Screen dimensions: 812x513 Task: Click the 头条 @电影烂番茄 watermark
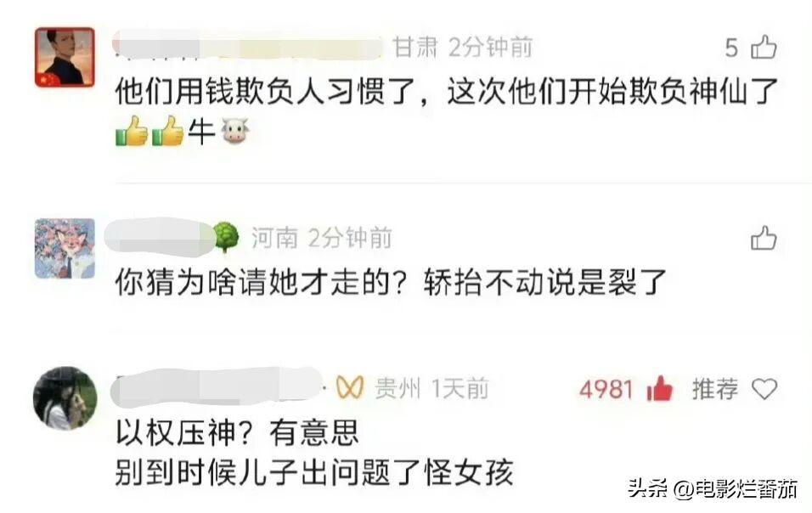(x=713, y=488)
